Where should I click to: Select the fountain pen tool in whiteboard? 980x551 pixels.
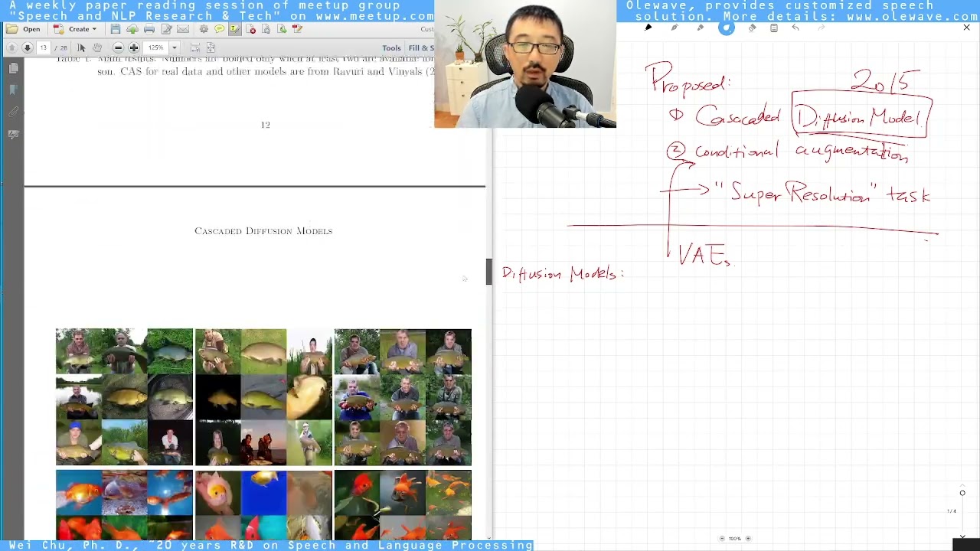click(x=675, y=28)
